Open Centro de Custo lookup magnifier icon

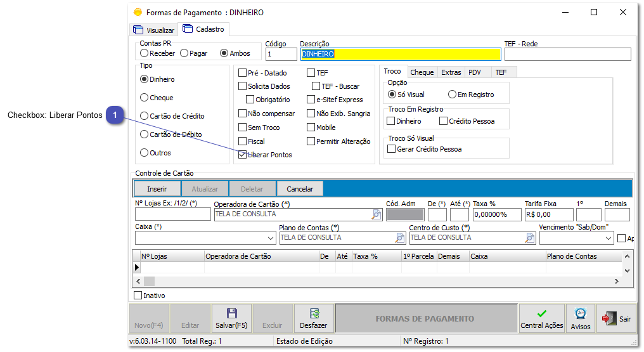(530, 238)
